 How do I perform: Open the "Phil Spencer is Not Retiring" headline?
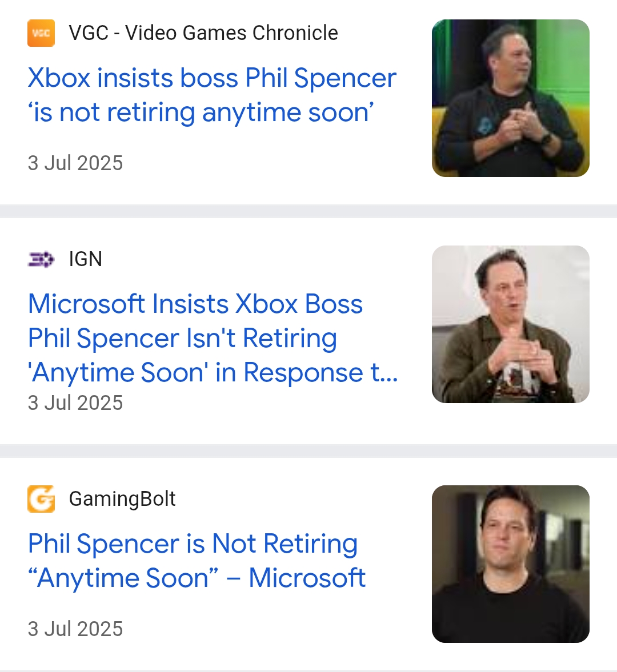(193, 544)
